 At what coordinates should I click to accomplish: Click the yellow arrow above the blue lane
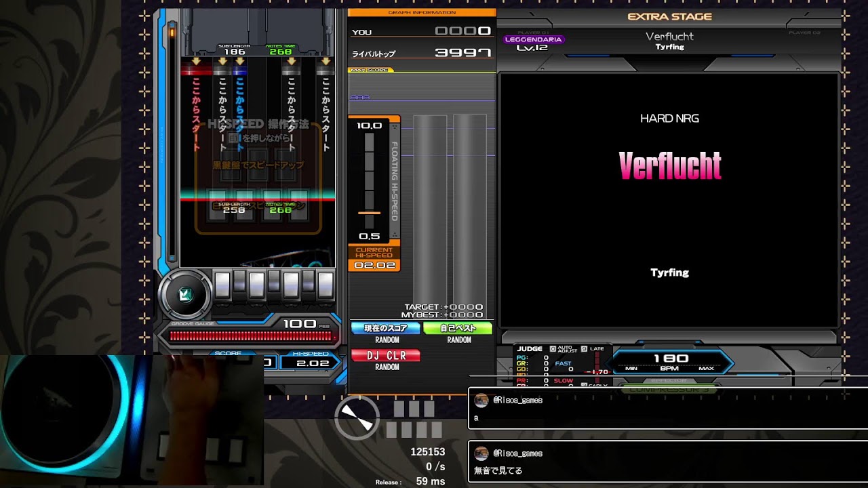[239, 61]
